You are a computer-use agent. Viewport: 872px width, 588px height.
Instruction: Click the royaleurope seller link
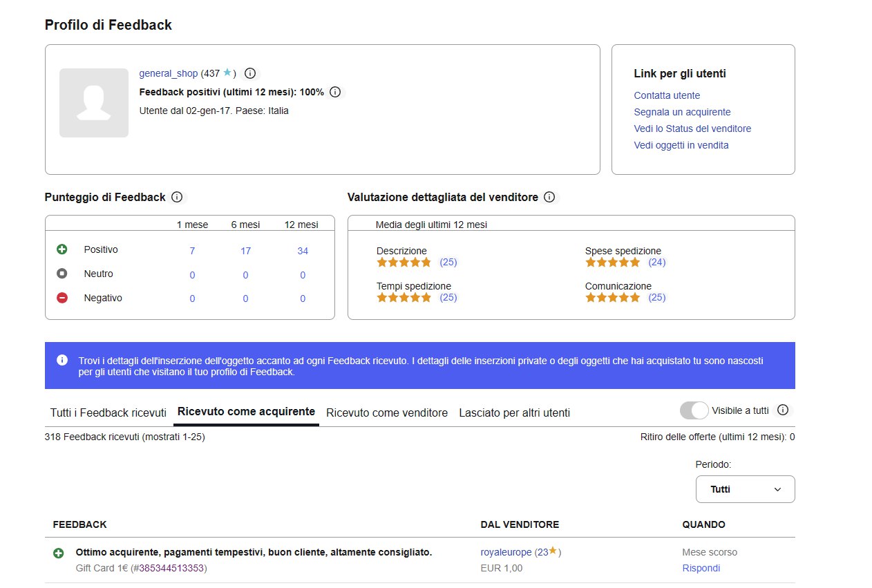506,552
